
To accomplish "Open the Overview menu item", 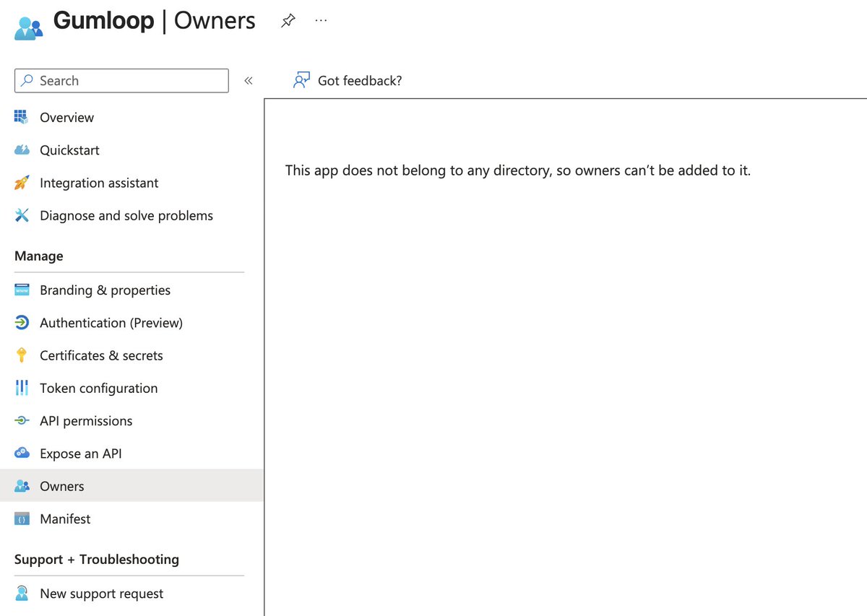I will pos(66,117).
